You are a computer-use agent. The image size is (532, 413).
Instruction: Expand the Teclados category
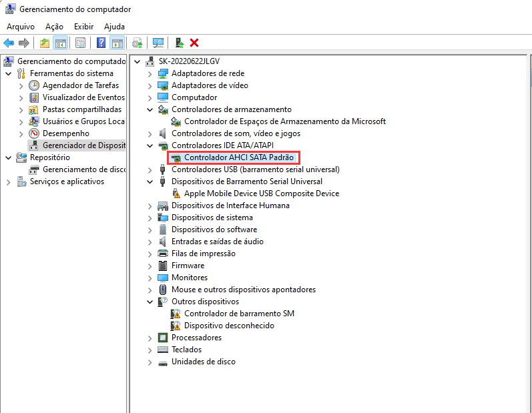150,350
